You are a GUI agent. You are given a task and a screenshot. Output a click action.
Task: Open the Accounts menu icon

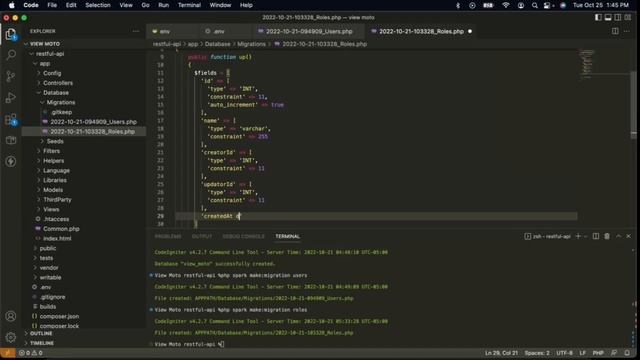point(11,316)
